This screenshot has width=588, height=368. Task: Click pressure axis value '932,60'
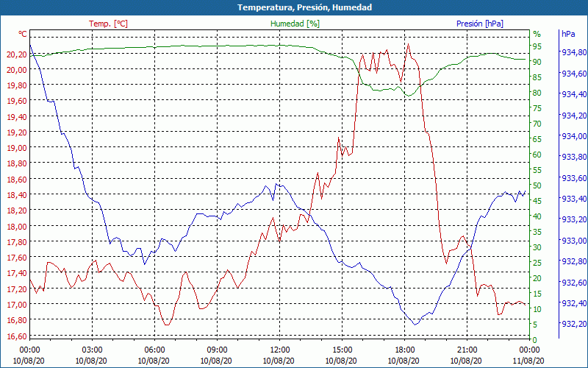click(574, 282)
